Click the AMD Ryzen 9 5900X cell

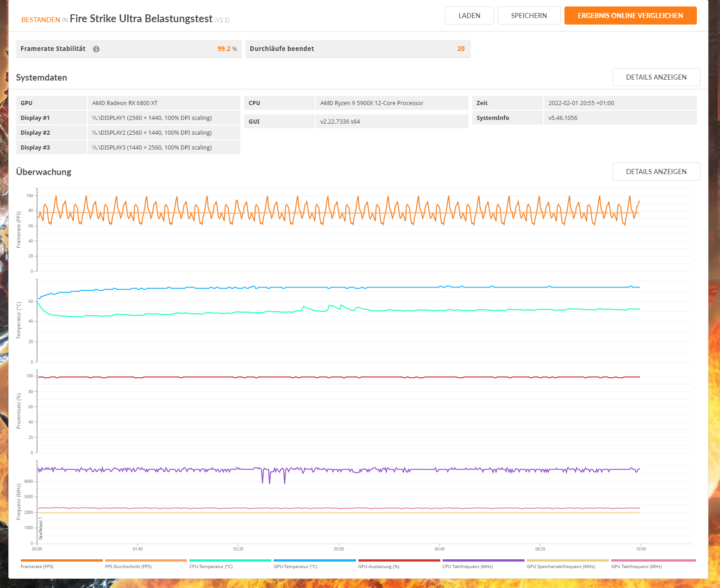pos(392,103)
